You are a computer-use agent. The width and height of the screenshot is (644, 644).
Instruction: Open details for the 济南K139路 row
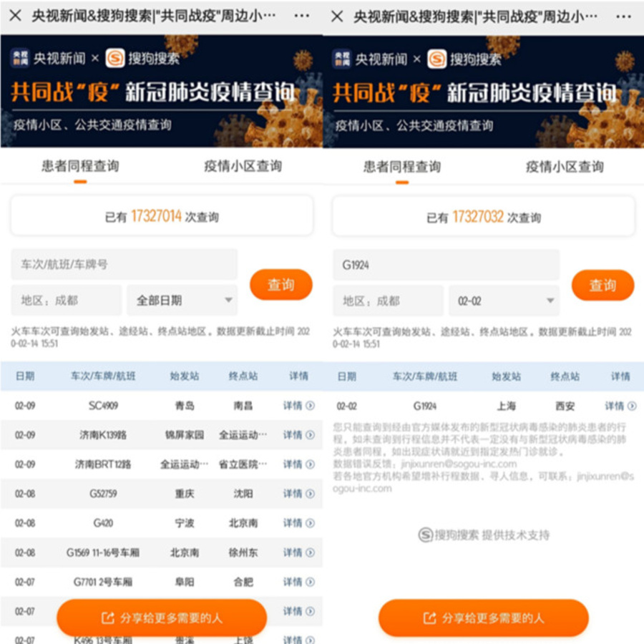pos(298,435)
